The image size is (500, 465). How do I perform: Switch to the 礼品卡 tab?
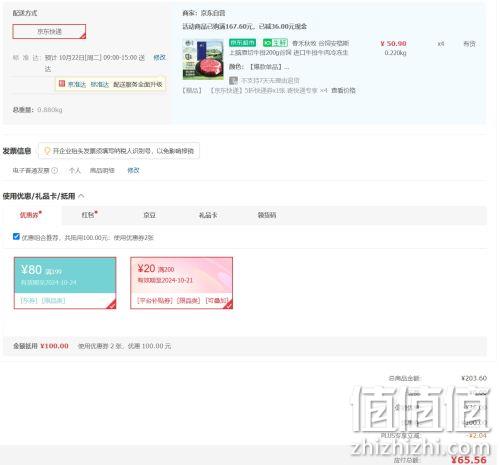(208, 215)
